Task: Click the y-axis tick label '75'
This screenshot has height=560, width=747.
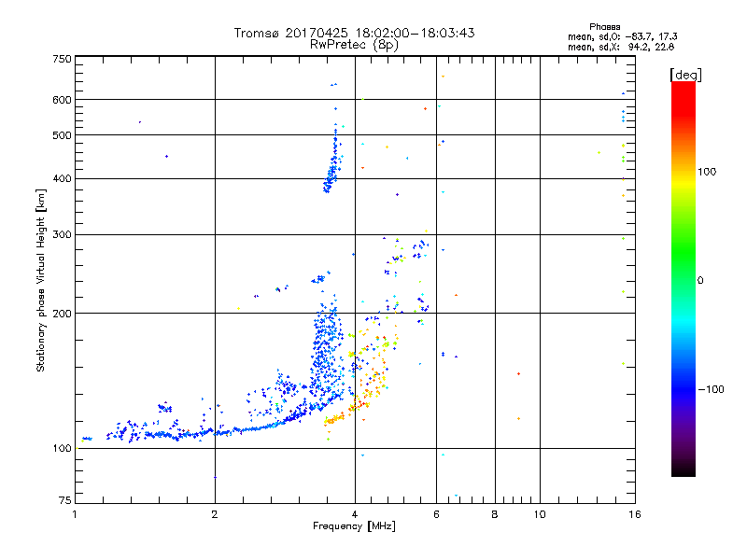Action: (x=65, y=500)
